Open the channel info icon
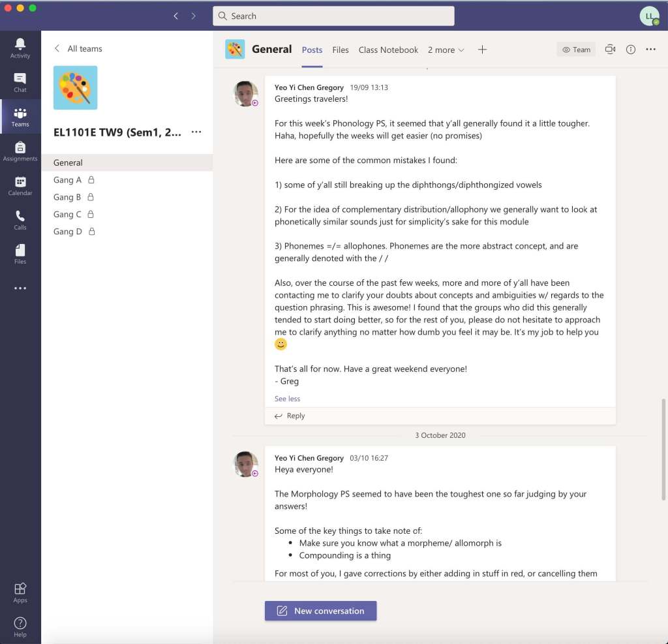 click(x=630, y=49)
